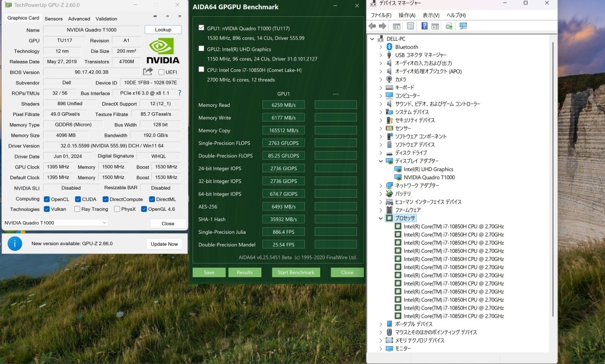Click Start Benchmark in AIDA64
The height and width of the screenshot is (364, 605).
296,272
